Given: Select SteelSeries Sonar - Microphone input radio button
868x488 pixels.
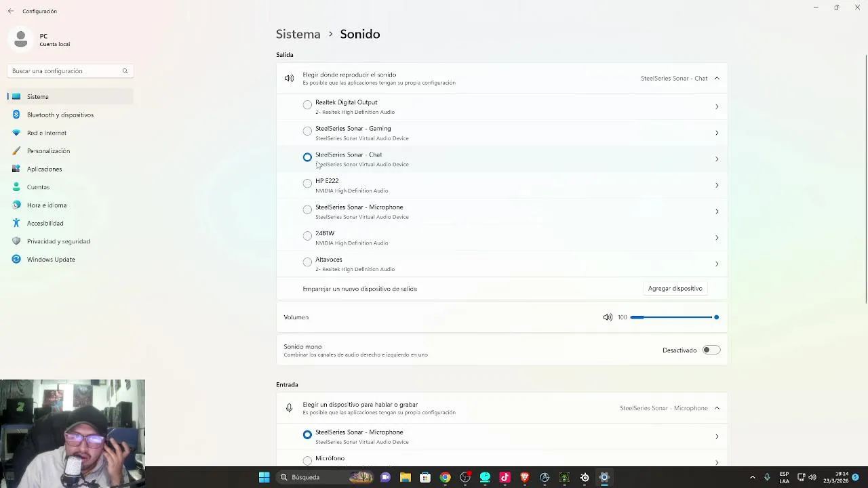Looking at the screenshot, I should [307, 434].
